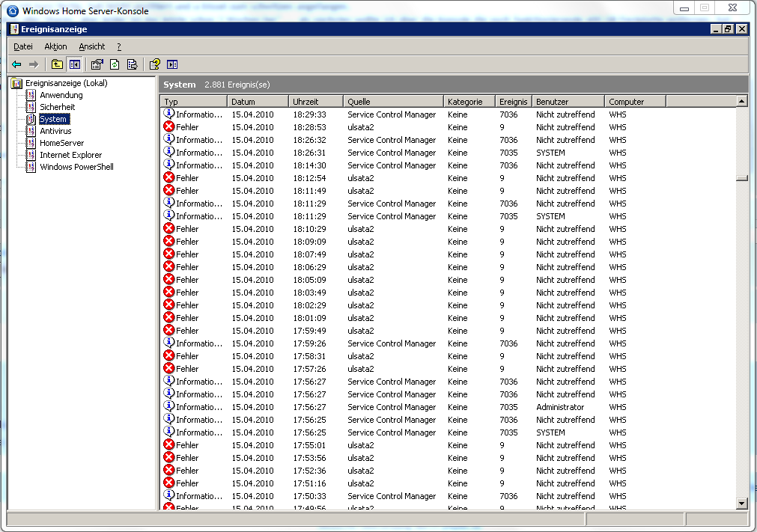
Task: Click 'Administrator' user on the 17:56:27 row
Action: [560, 407]
